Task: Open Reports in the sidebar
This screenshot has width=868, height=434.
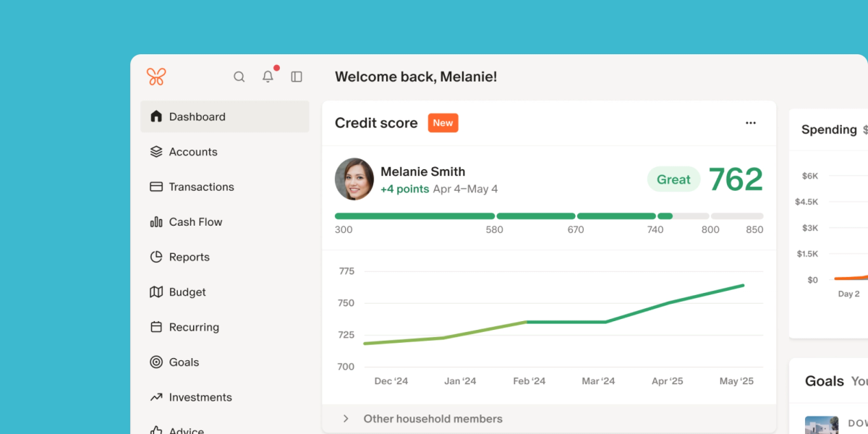Action: (x=225, y=257)
